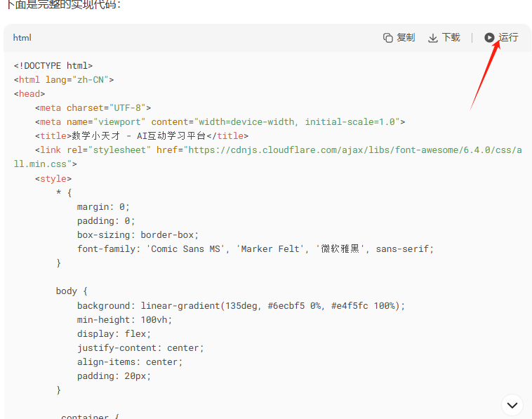Place cursor on the meta charset line
The height and width of the screenshot is (419, 532).
tap(93, 108)
